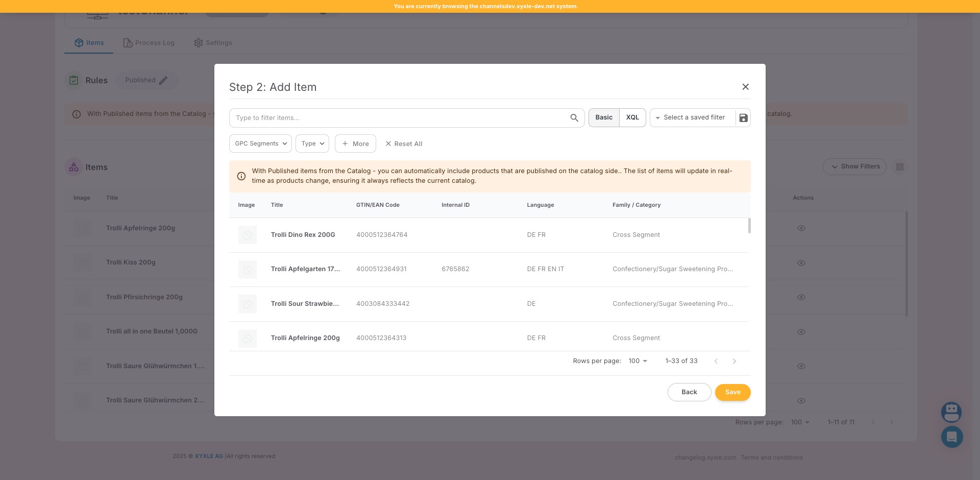Open the Type filter dropdown
This screenshot has height=480, width=980.
(x=312, y=143)
